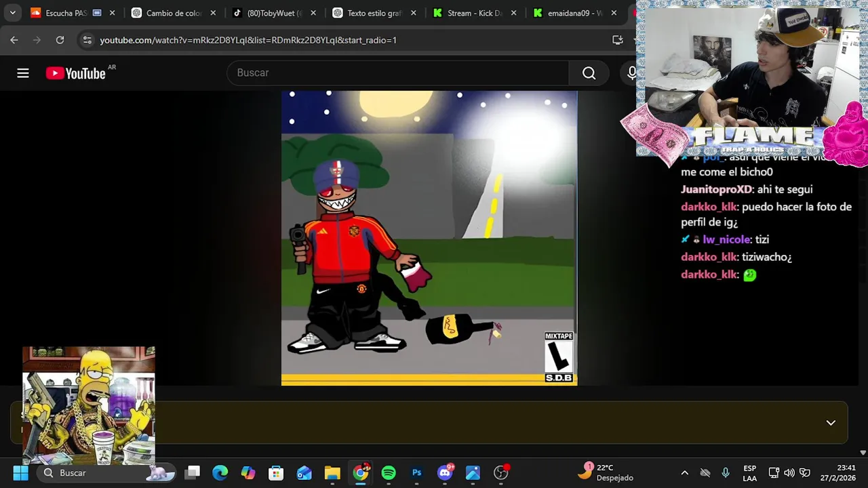Change the ESP LAA input language
This screenshot has width=868, height=488.
pyautogui.click(x=749, y=472)
